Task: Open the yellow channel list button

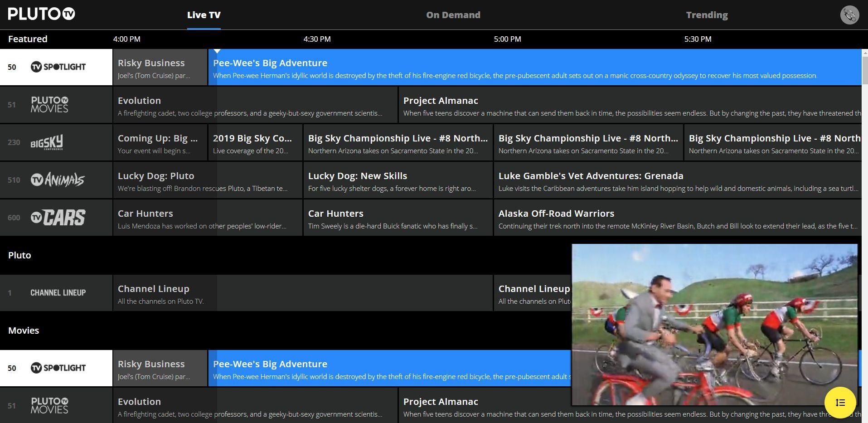Action: (840, 402)
